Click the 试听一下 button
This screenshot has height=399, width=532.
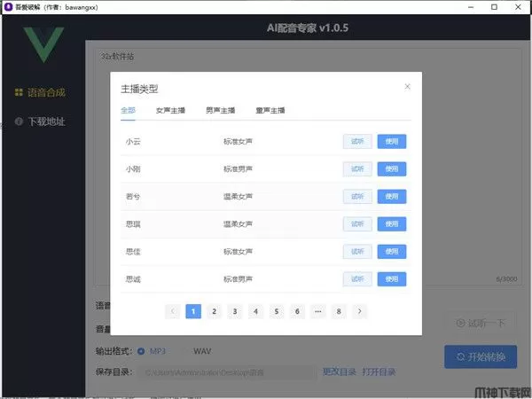[481, 323]
